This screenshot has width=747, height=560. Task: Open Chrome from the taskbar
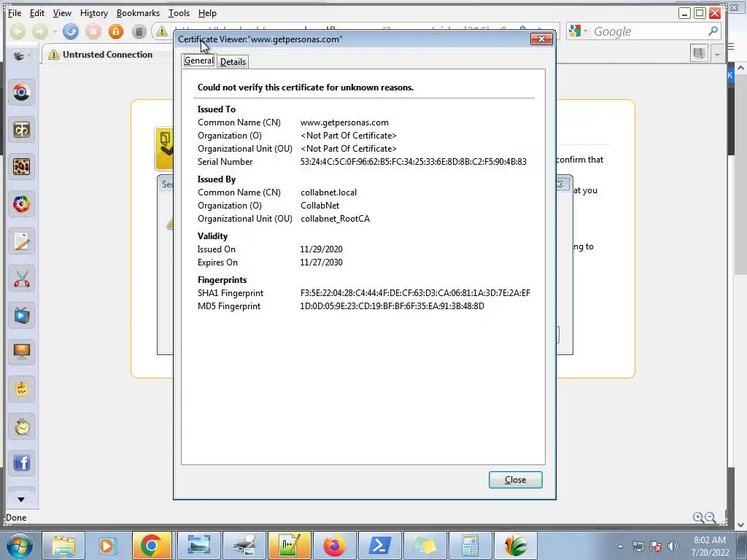point(152,545)
